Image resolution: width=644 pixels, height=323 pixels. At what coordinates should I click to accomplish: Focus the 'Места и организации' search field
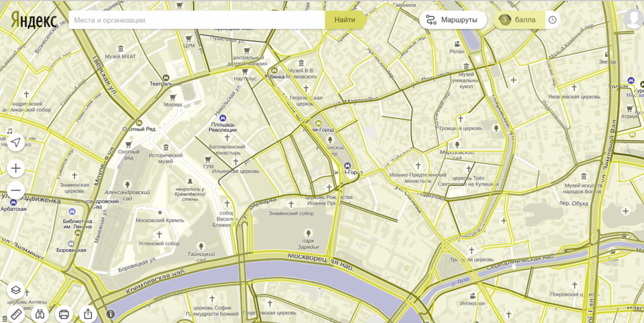coord(197,20)
